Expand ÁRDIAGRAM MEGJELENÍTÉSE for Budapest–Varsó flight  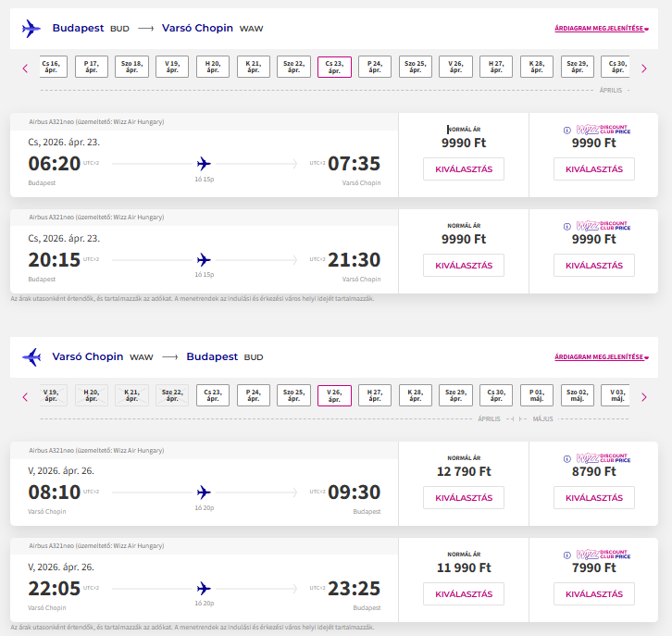tap(601, 29)
